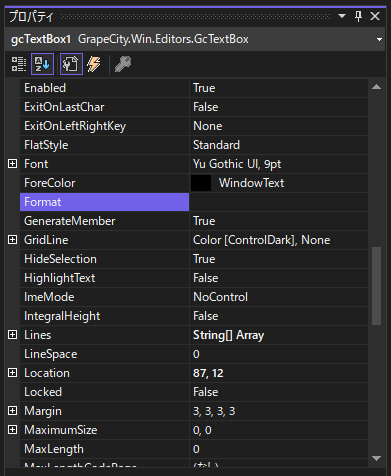Click the Property Pages wrench icon
Viewport: 391px width, 476px height.
tap(123, 64)
